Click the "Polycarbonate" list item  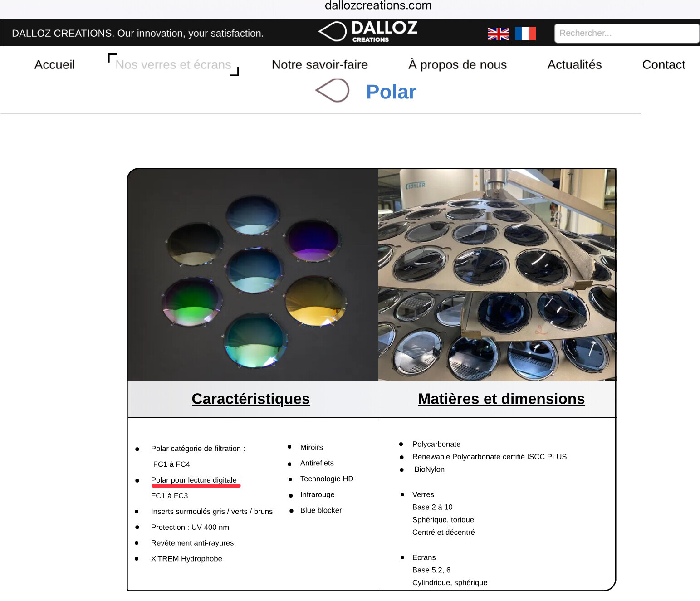click(x=436, y=444)
